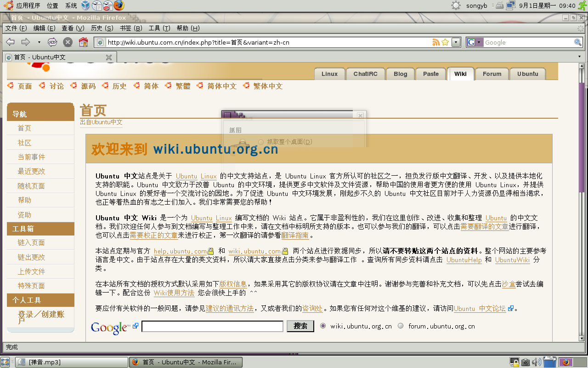Click the 9月1日星期一 09:40 clock
This screenshot has width=588, height=368.
(547, 6)
